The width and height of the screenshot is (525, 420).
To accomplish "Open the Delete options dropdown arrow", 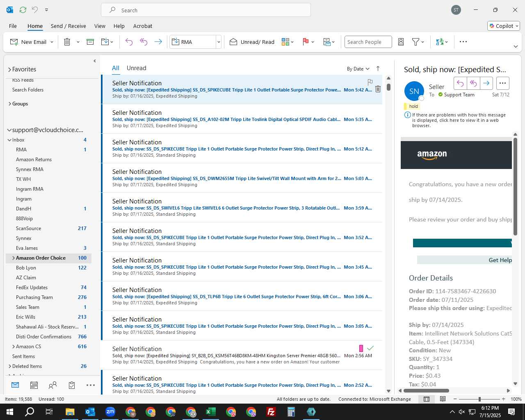I will pos(78,42).
